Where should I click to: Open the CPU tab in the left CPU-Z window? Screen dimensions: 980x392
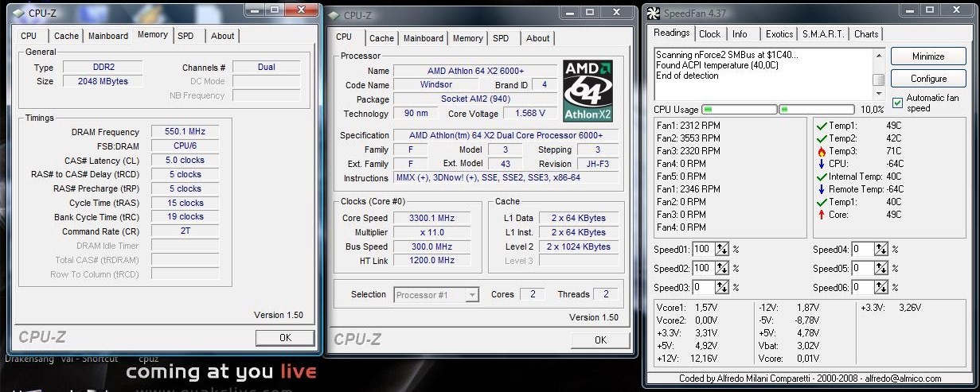point(29,36)
